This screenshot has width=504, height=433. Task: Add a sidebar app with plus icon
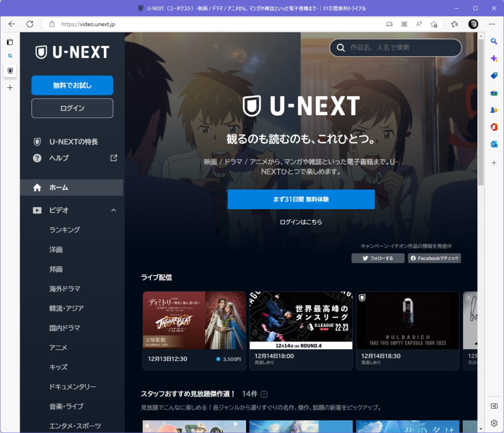(x=494, y=163)
